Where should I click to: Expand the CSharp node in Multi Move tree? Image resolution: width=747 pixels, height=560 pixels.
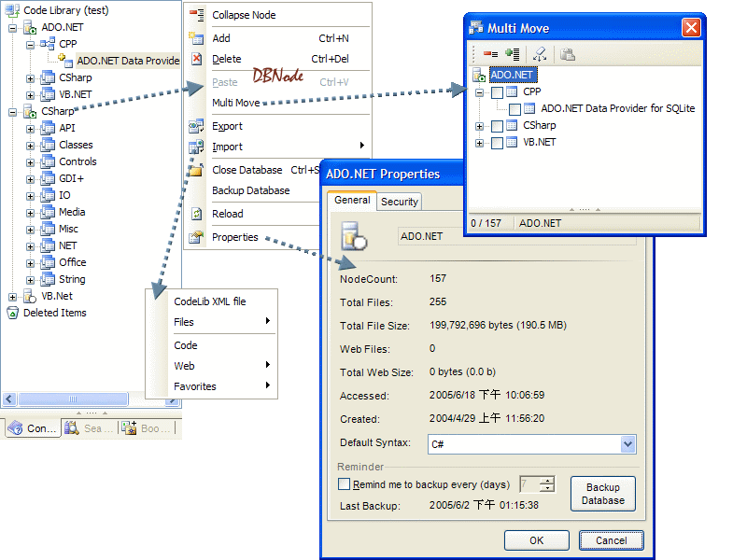point(479,126)
